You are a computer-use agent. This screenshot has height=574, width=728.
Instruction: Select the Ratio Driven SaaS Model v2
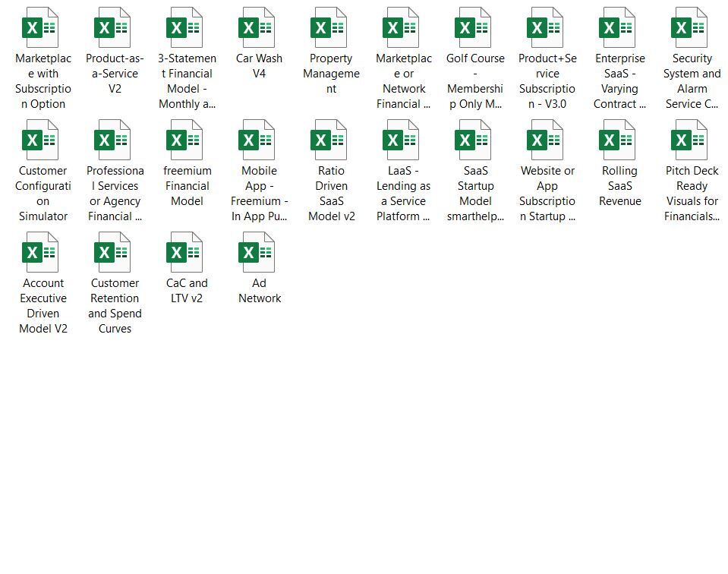click(331, 140)
